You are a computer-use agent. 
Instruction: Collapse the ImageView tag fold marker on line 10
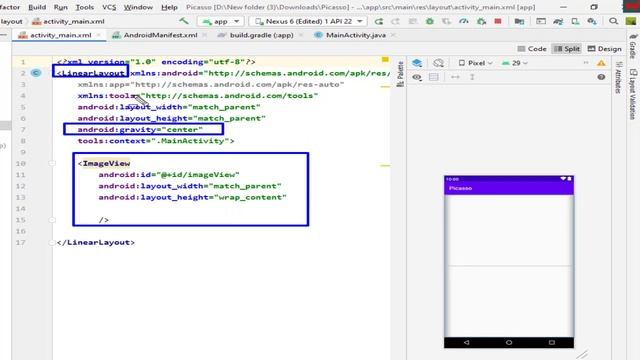click(x=52, y=163)
